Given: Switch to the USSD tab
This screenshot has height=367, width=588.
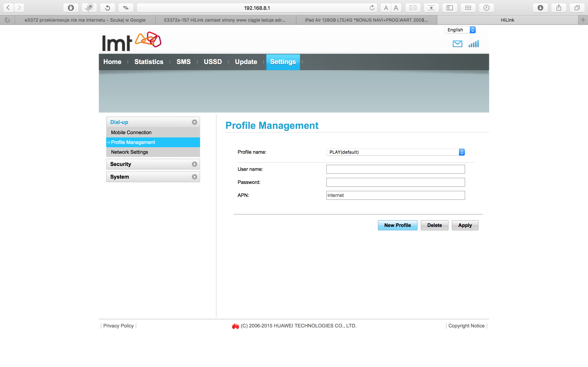Looking at the screenshot, I should pyautogui.click(x=213, y=62).
